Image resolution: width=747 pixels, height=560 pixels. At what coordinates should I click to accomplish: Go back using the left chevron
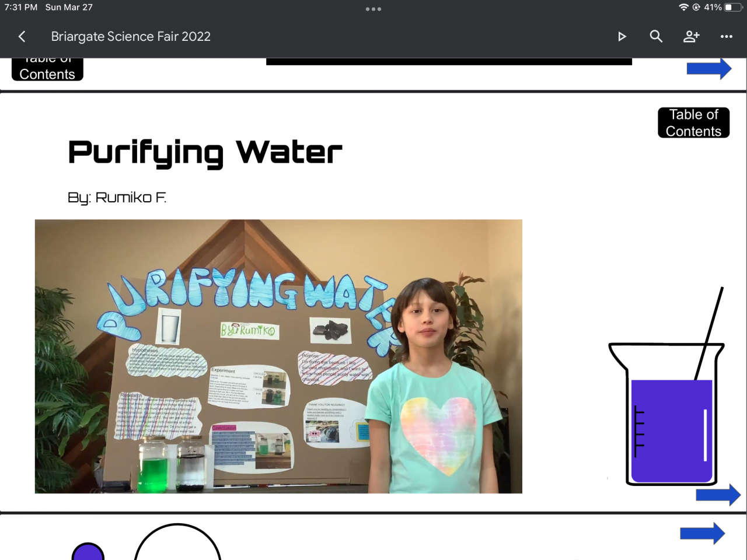[x=22, y=37]
